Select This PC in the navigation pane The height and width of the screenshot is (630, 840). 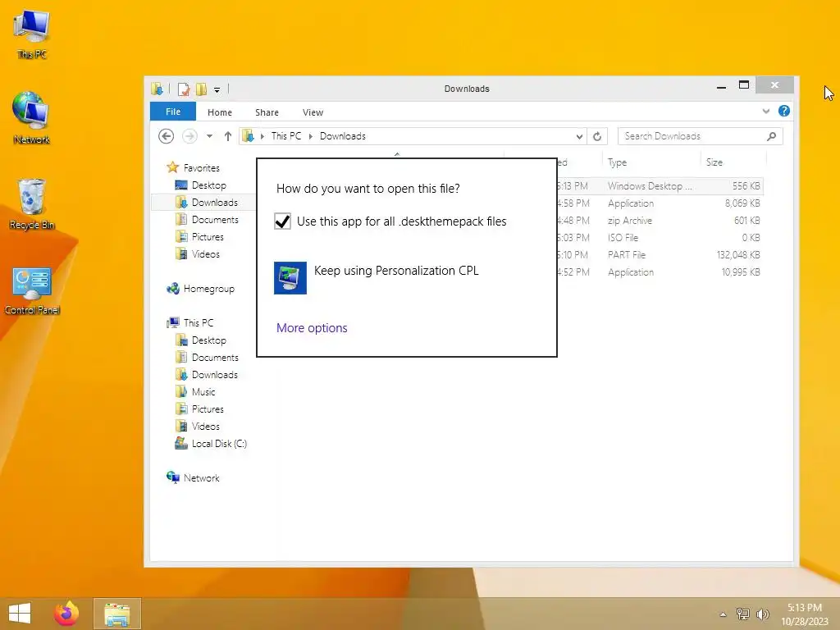coord(199,323)
